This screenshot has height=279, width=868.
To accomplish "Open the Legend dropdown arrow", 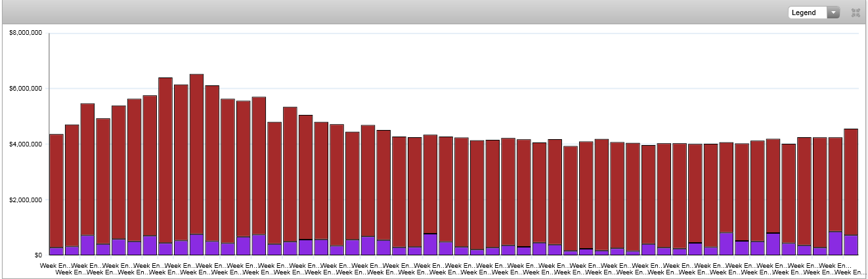I will (833, 12).
